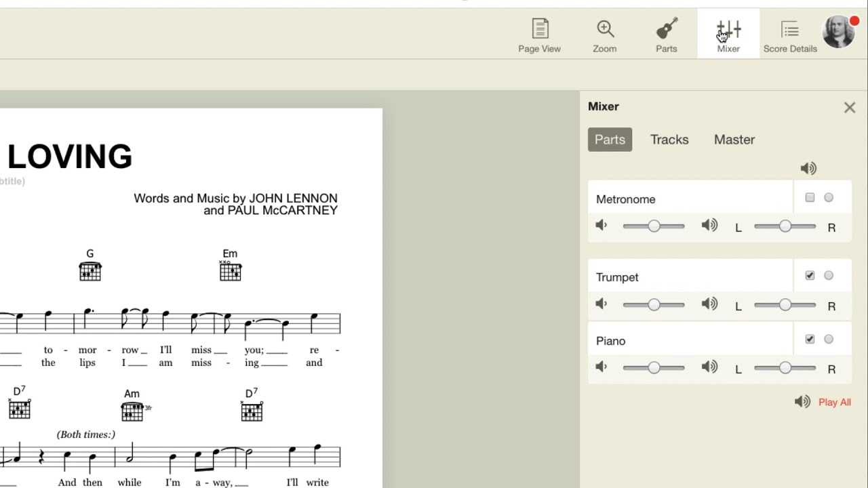868x488 pixels.
Task: Click the Mixer panel heading
Action: [604, 106]
